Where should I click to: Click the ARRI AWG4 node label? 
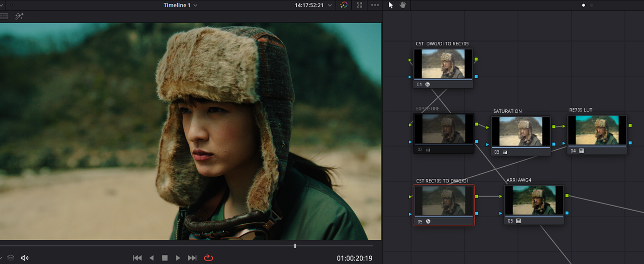(x=519, y=180)
